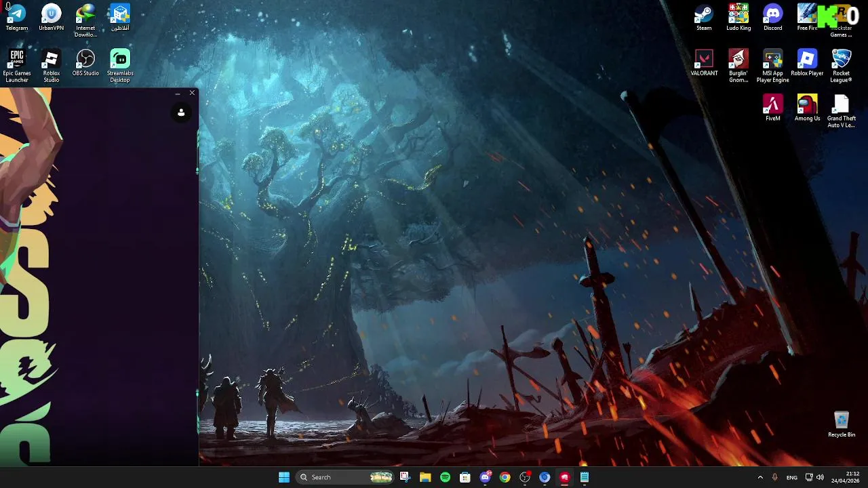Open the Windows Start menu
The height and width of the screenshot is (488, 868).
pyautogui.click(x=284, y=477)
